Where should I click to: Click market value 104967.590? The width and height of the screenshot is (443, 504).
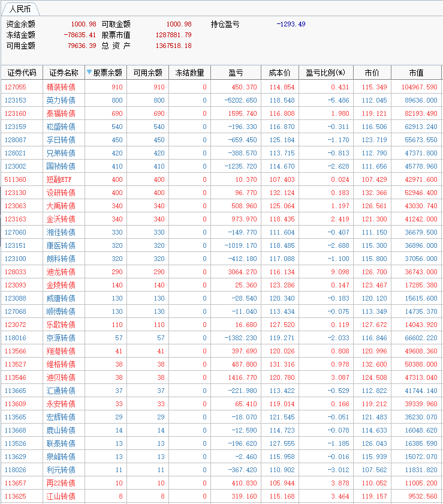click(419, 87)
